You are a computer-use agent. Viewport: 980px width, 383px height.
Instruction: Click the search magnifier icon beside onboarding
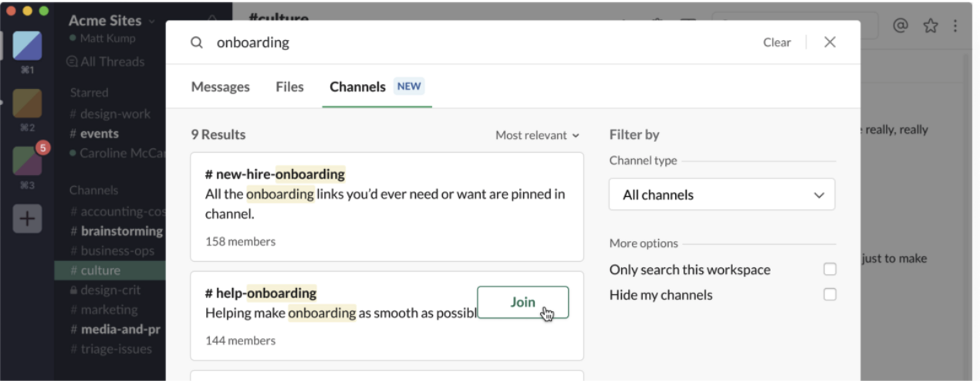pos(198,42)
